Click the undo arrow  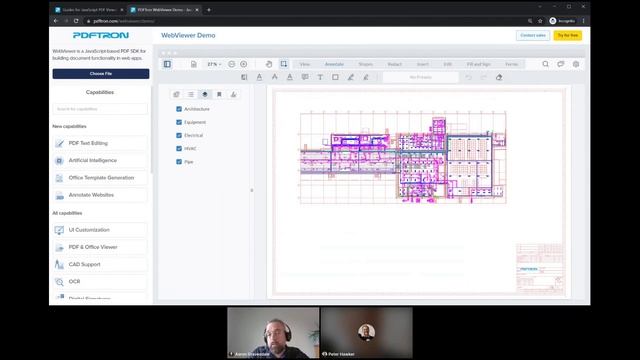469,77
